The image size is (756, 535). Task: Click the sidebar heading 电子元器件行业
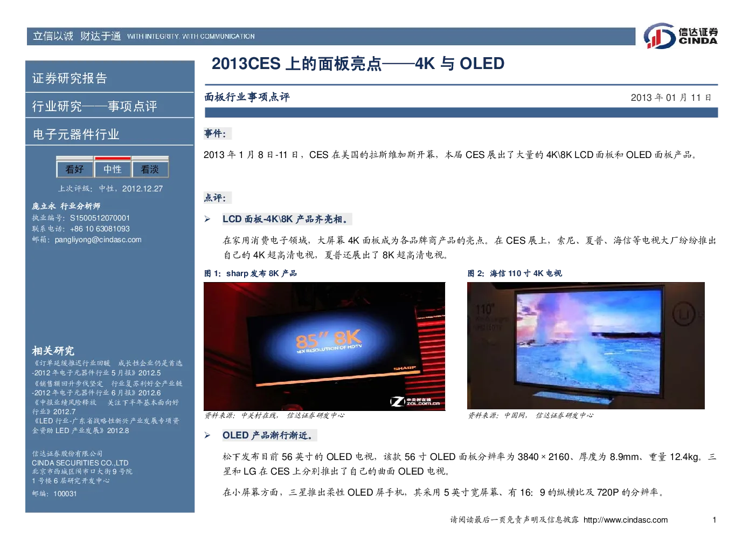[76, 134]
